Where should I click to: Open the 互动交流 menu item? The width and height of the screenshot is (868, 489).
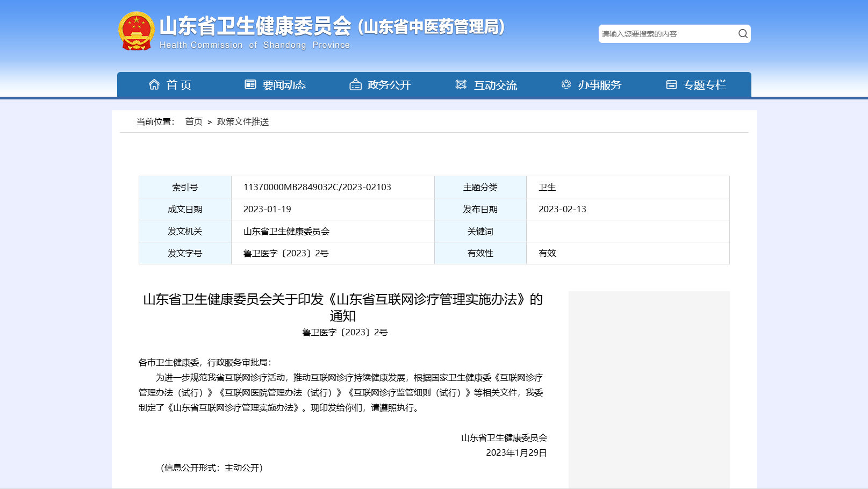pyautogui.click(x=495, y=85)
